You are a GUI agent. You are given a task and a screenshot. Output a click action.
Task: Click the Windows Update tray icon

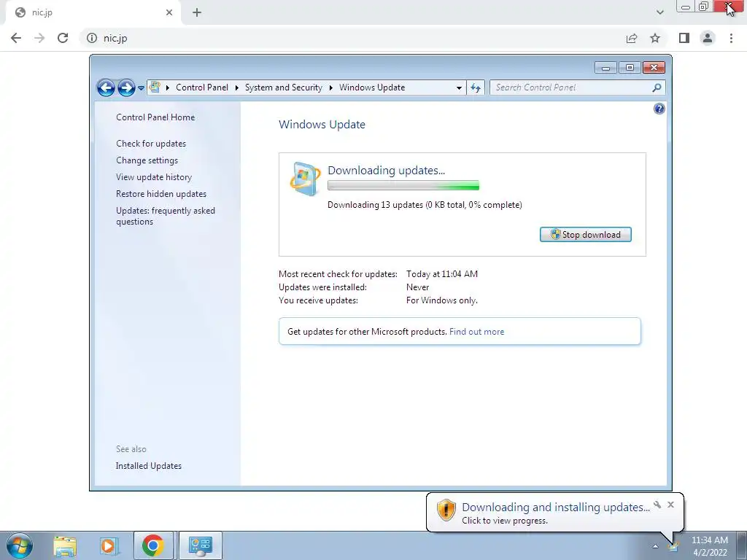tap(673, 547)
